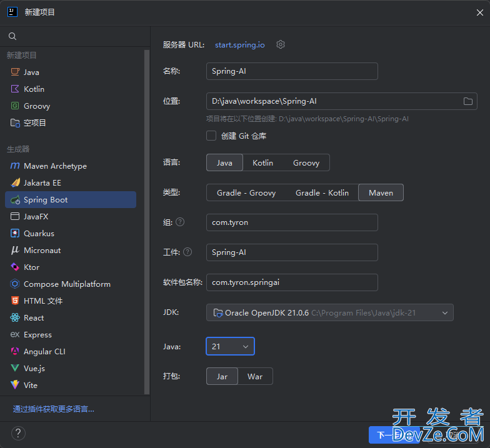Click the 空项目 empty project icon

(x=15, y=122)
